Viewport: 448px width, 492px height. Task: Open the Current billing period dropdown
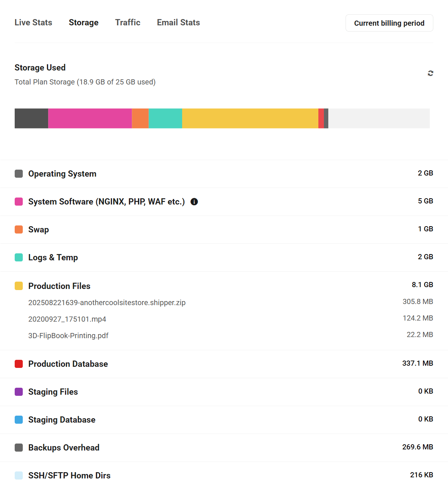(389, 23)
